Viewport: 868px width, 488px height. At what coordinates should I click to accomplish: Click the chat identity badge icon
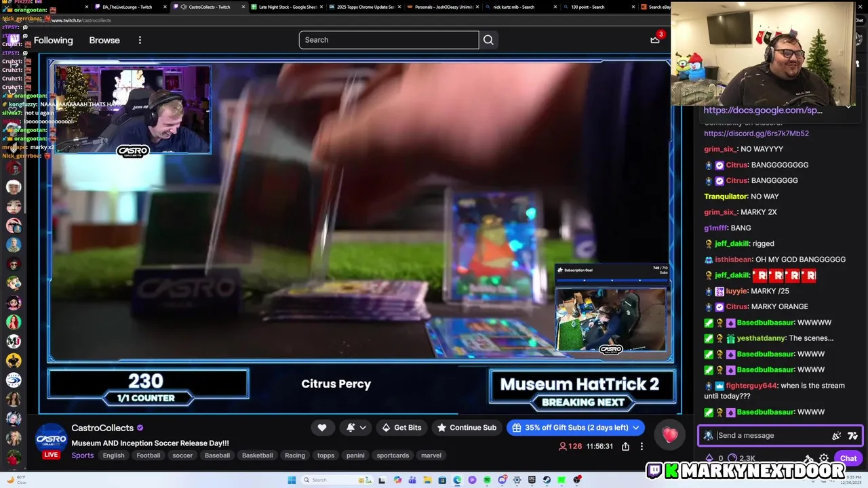709,436
